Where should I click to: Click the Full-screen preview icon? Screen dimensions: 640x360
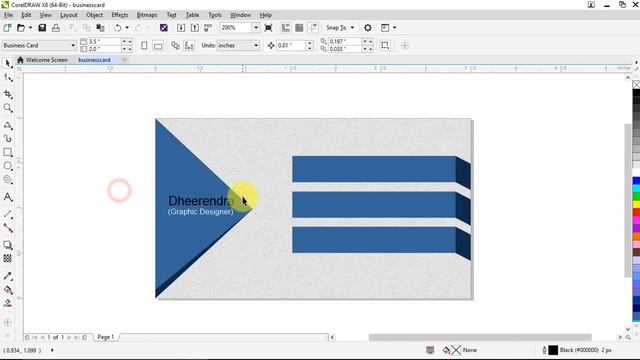coord(269,28)
